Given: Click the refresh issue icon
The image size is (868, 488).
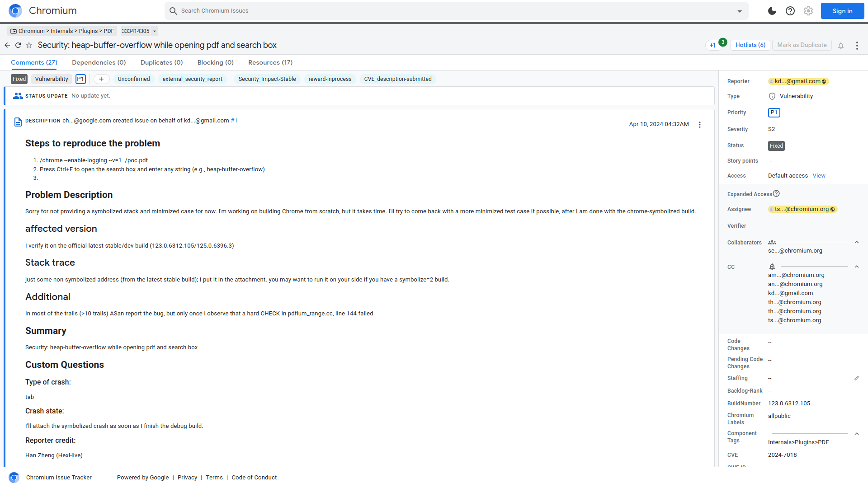Looking at the screenshot, I should point(18,45).
